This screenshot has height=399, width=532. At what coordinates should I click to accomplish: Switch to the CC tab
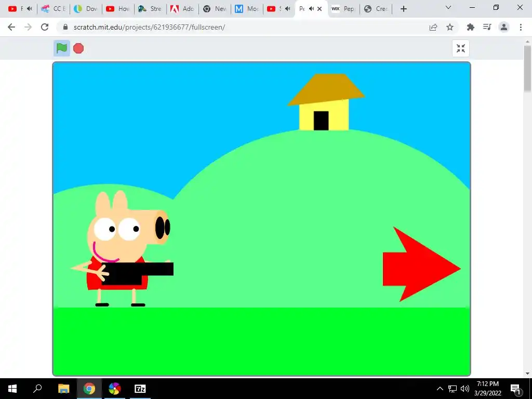(54, 9)
